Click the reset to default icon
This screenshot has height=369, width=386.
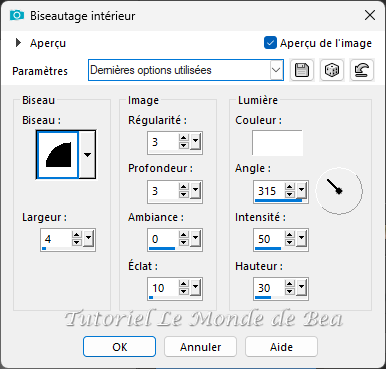(362, 70)
